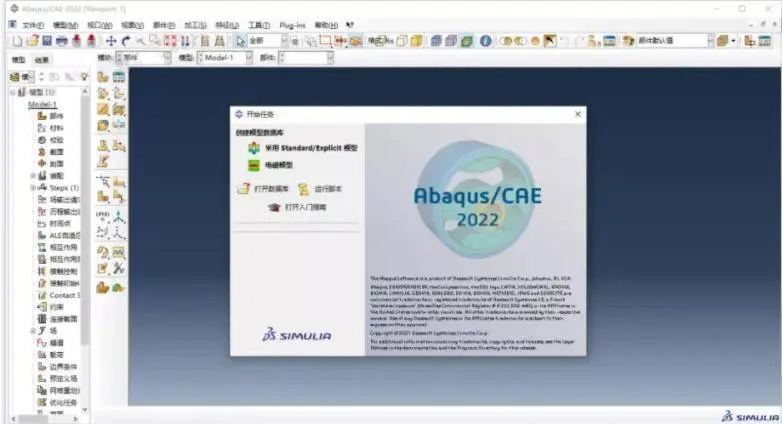
Task: Click the red rectangle drag-select icon
Action: [325, 41]
